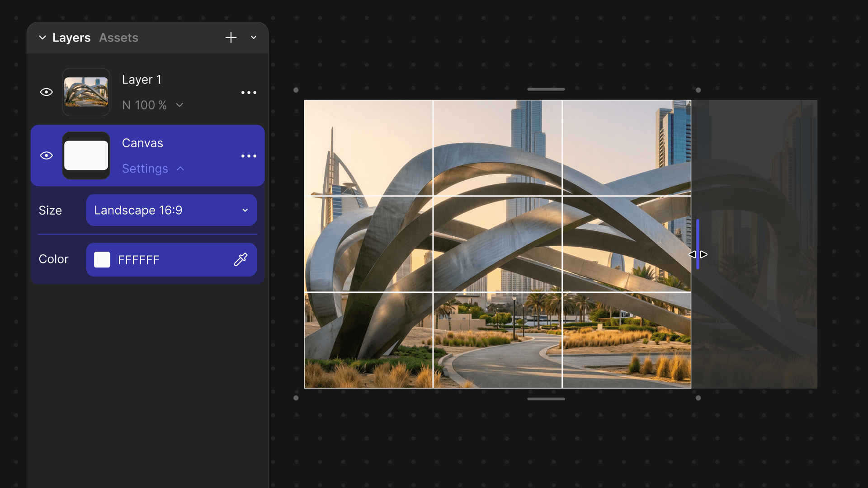This screenshot has width=868, height=488.
Task: Select the Layer 1 image thumbnail
Action: coord(86,92)
